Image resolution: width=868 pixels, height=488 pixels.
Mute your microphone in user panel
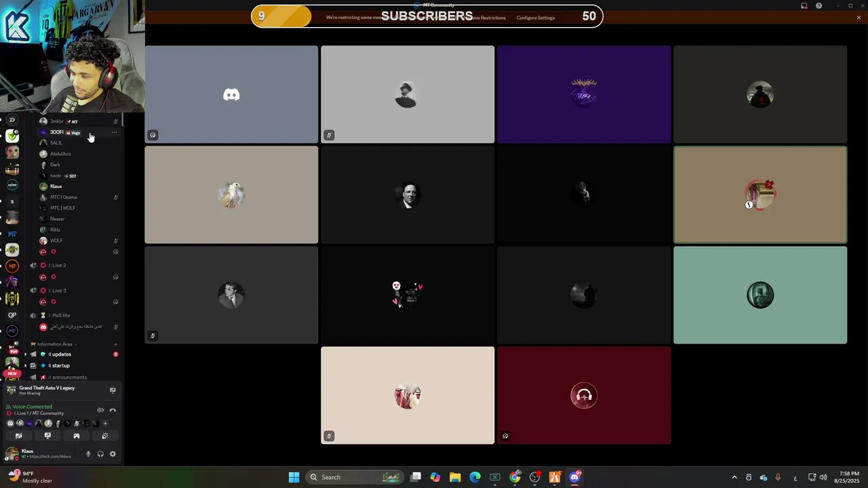88,454
